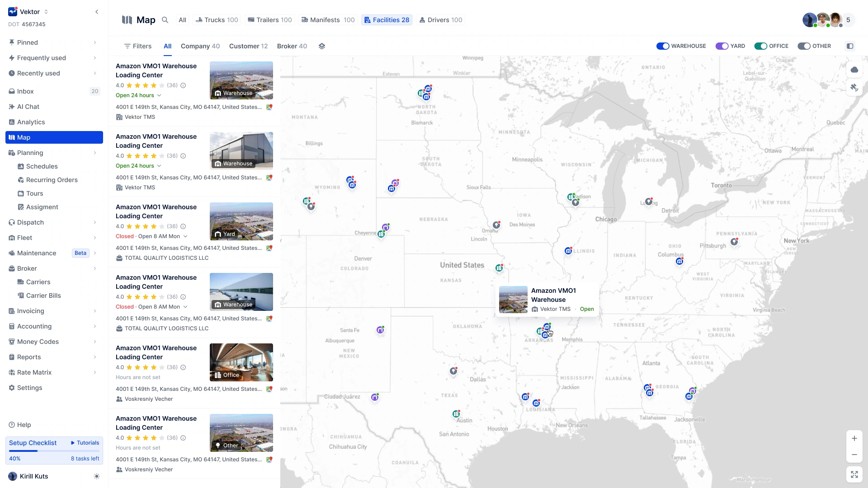Click the map search magnifier icon

(x=165, y=20)
